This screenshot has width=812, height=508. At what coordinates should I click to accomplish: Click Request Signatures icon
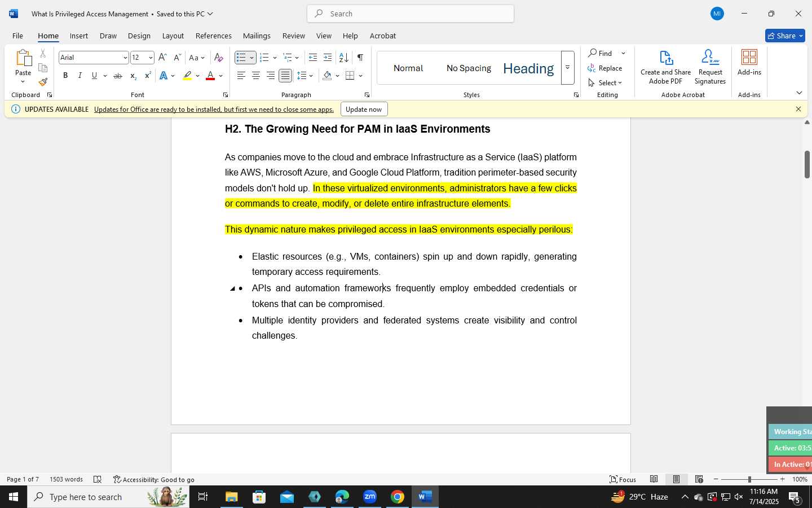pyautogui.click(x=710, y=67)
